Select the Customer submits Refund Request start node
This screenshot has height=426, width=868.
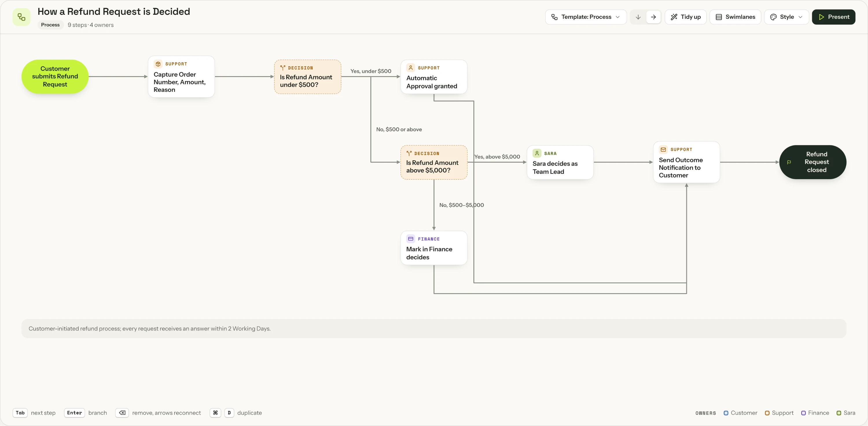55,76
